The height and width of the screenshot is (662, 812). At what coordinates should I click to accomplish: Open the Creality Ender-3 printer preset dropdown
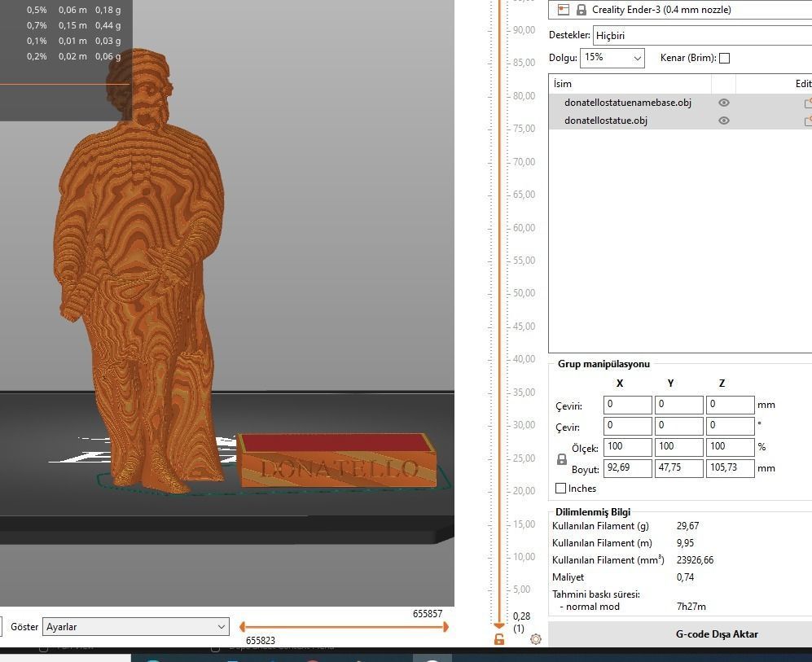[x=680, y=9]
